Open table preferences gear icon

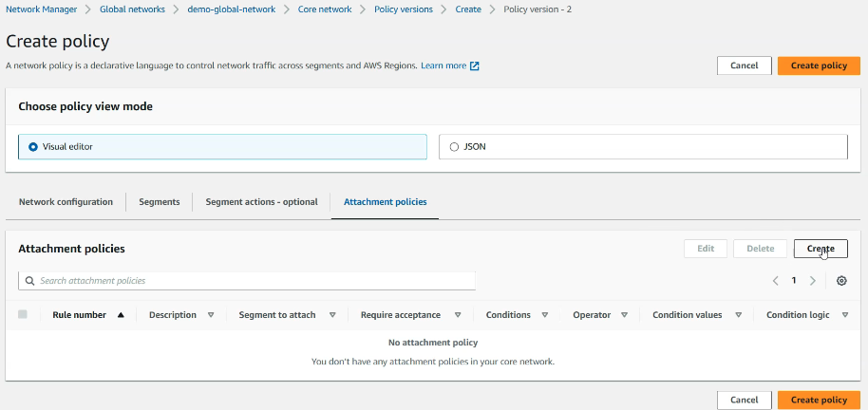point(841,281)
